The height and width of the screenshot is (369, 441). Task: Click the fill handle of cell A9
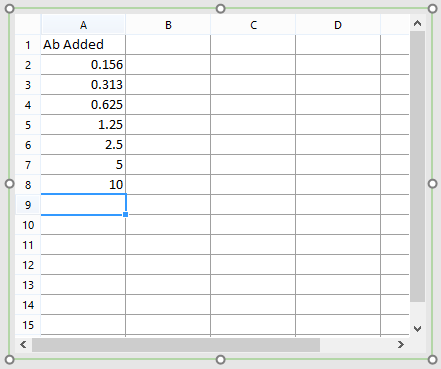click(x=126, y=215)
